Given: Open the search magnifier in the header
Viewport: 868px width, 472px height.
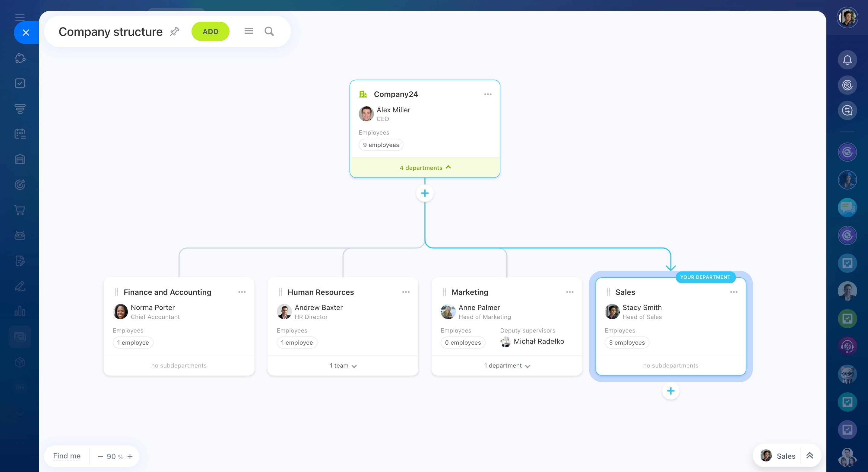Looking at the screenshot, I should [269, 31].
